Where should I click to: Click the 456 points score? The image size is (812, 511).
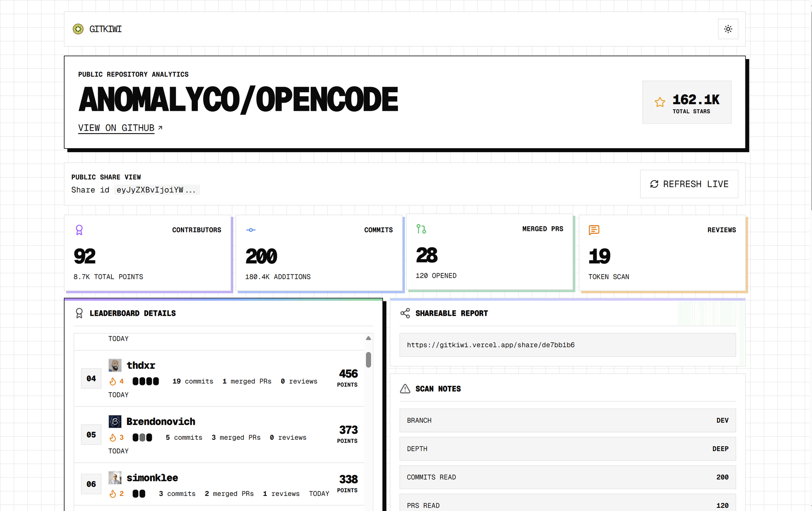coord(348,374)
